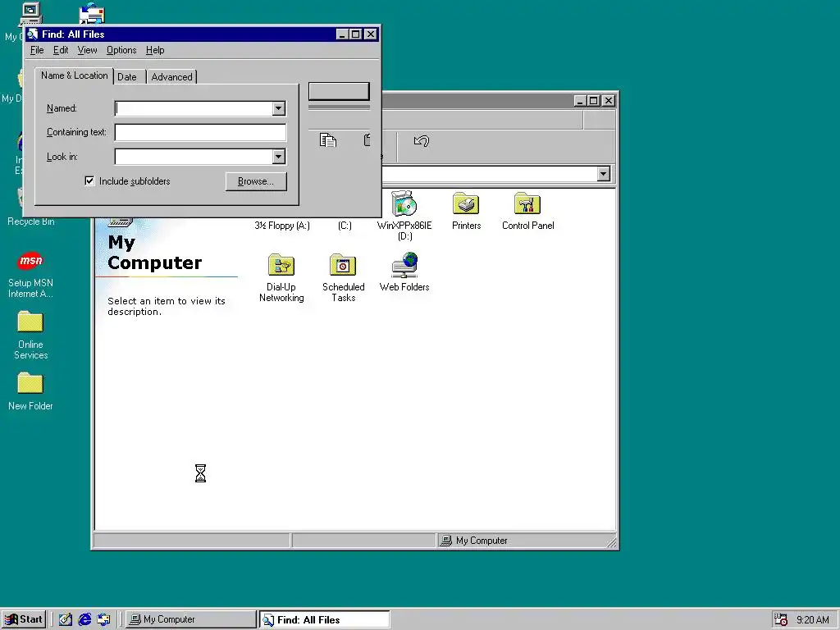
Task: Open the Edit menu in Find window
Action: click(x=61, y=50)
